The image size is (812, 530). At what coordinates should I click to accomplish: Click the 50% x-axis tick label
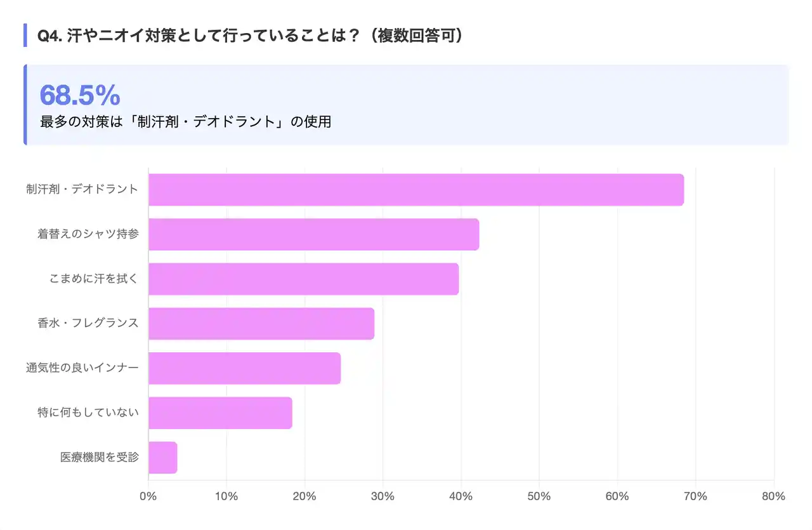[x=539, y=496]
